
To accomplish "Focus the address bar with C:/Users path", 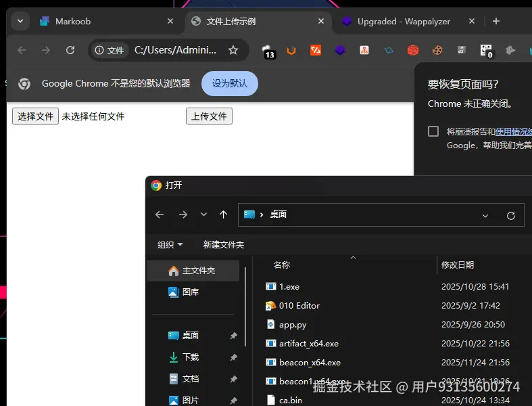I will click(x=175, y=50).
